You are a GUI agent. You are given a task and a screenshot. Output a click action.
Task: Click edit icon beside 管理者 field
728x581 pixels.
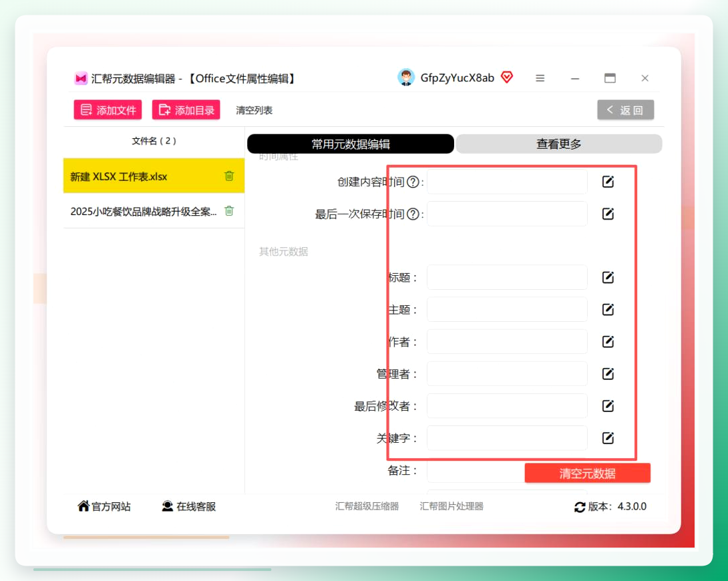click(608, 373)
